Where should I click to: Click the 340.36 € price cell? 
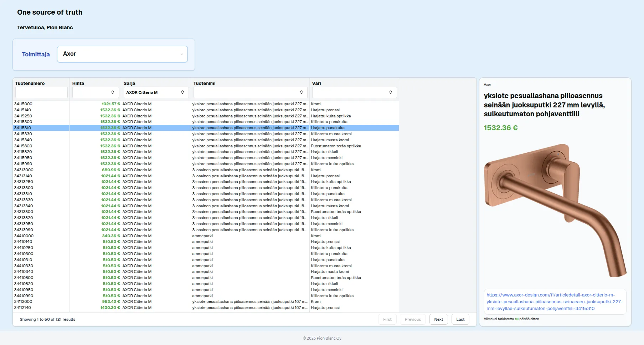[111, 236]
